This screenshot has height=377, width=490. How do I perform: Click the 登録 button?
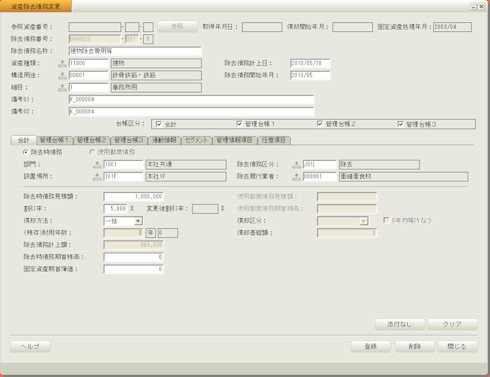(x=371, y=346)
